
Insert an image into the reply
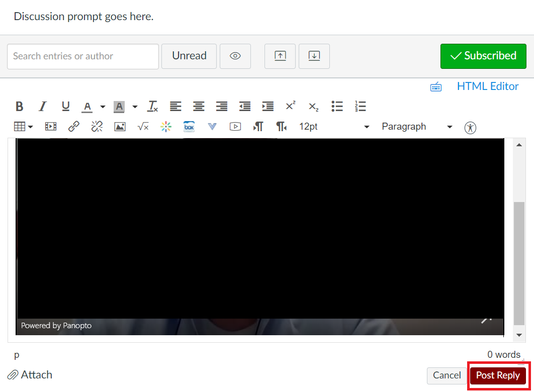pyautogui.click(x=120, y=126)
